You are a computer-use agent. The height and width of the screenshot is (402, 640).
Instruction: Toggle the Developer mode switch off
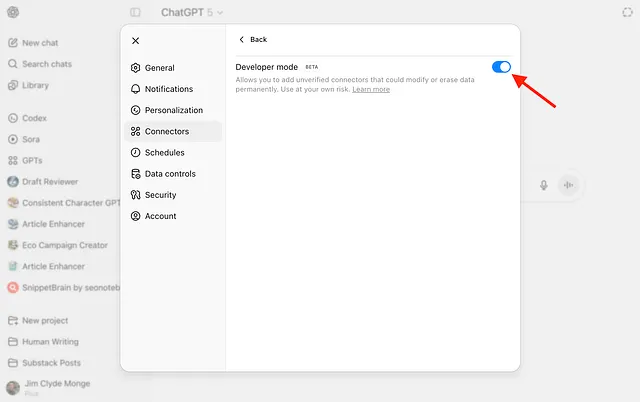coord(501,67)
